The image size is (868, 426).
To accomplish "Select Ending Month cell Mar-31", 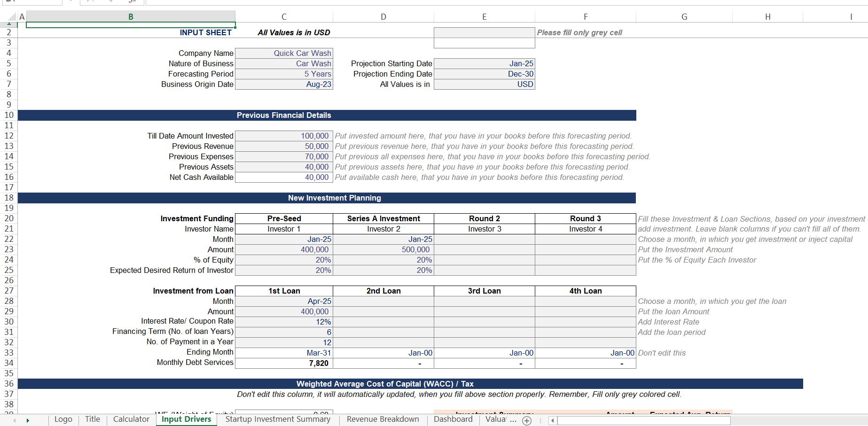I will 284,353.
